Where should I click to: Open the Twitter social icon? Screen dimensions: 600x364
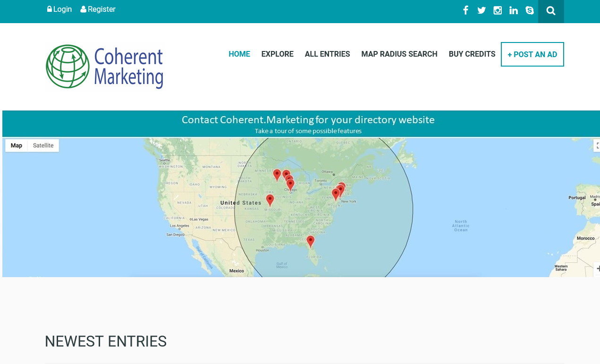(482, 10)
